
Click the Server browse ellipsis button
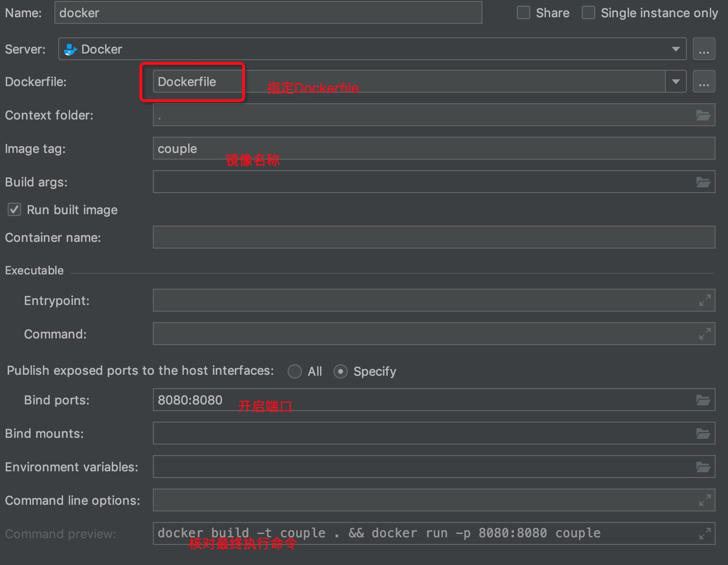[704, 49]
